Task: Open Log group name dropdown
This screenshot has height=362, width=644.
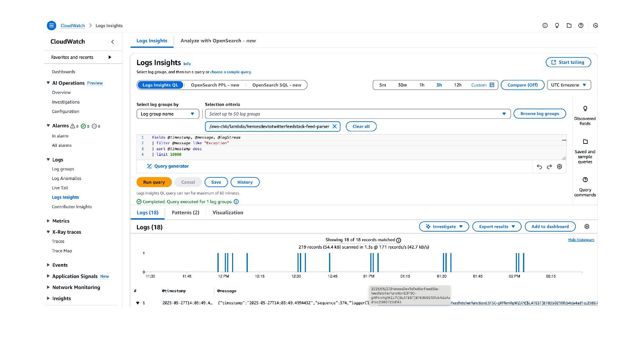Action: [168, 114]
